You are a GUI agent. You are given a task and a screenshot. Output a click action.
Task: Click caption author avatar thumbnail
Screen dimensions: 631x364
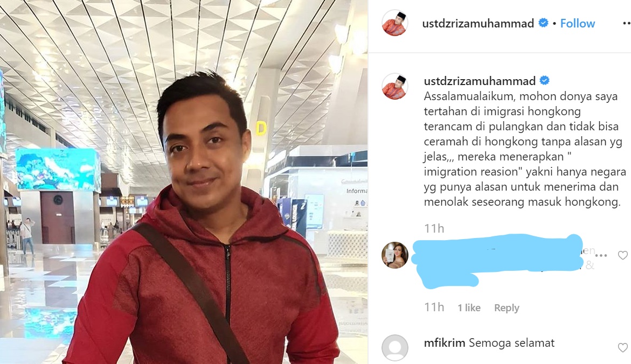(394, 86)
